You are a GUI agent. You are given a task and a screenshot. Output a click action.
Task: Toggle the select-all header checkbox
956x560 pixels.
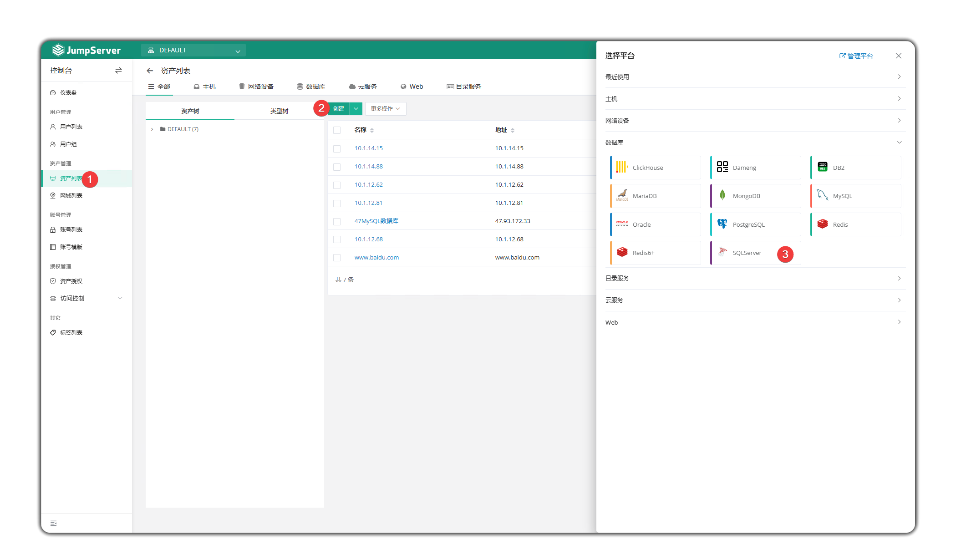[x=337, y=130]
